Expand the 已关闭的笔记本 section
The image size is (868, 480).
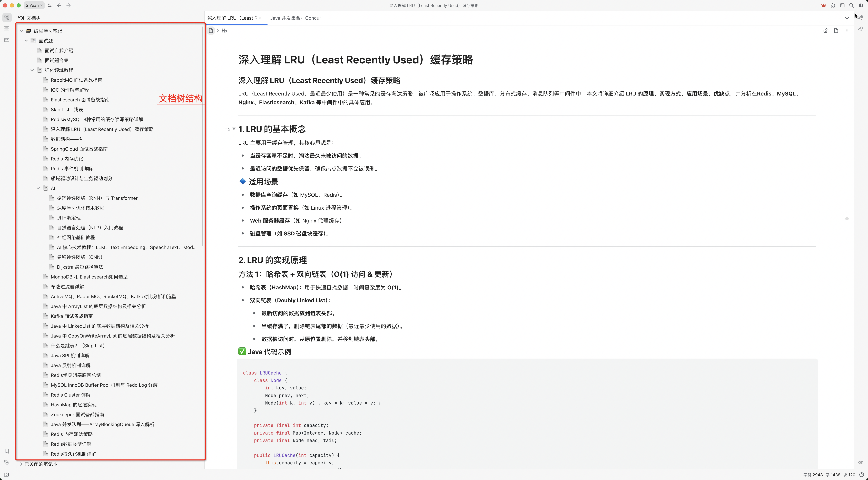pyautogui.click(x=21, y=464)
